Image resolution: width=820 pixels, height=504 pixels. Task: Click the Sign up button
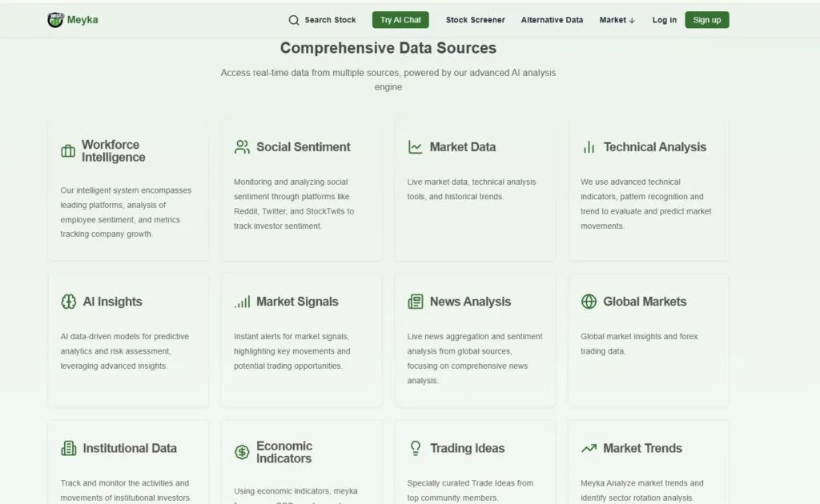(x=706, y=19)
